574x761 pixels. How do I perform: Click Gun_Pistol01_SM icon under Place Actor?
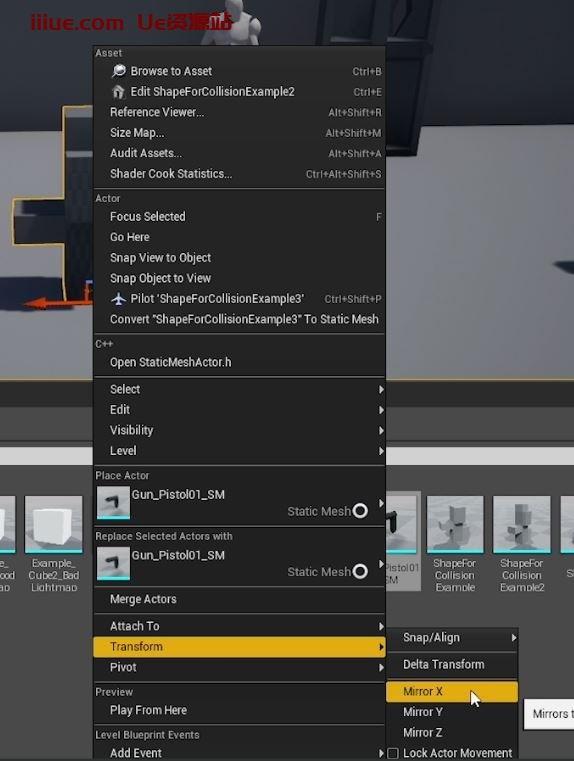(x=113, y=503)
